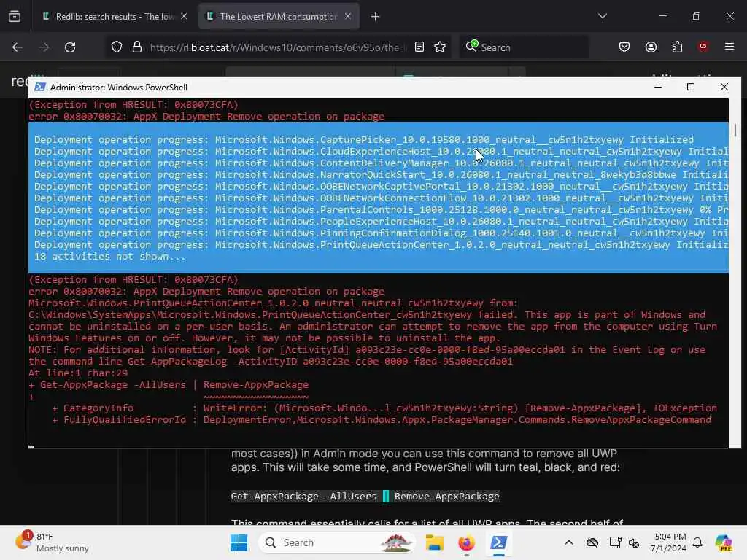The image size is (747, 560).
Task: Open the Copilot preview icon
Action: point(724,542)
